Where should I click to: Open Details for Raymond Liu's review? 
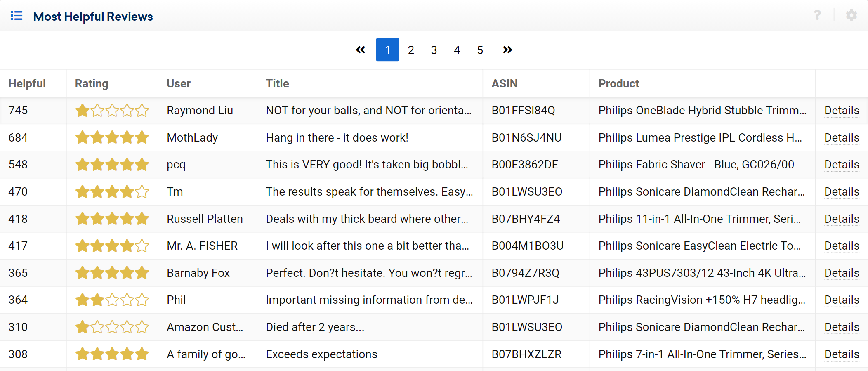(842, 111)
